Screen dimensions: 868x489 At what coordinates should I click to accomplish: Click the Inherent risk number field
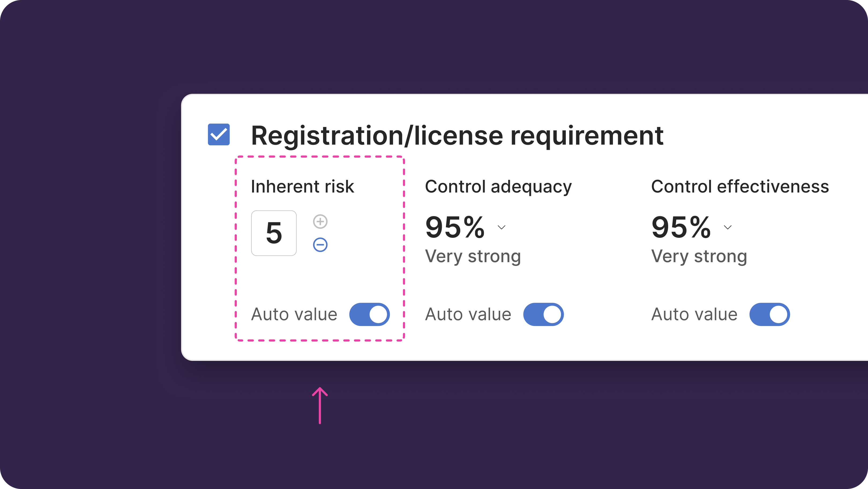click(x=274, y=233)
